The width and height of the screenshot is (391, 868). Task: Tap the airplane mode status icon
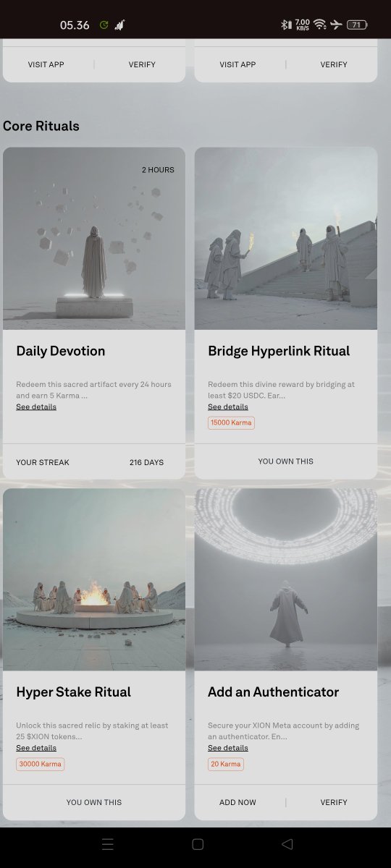pyautogui.click(x=336, y=25)
